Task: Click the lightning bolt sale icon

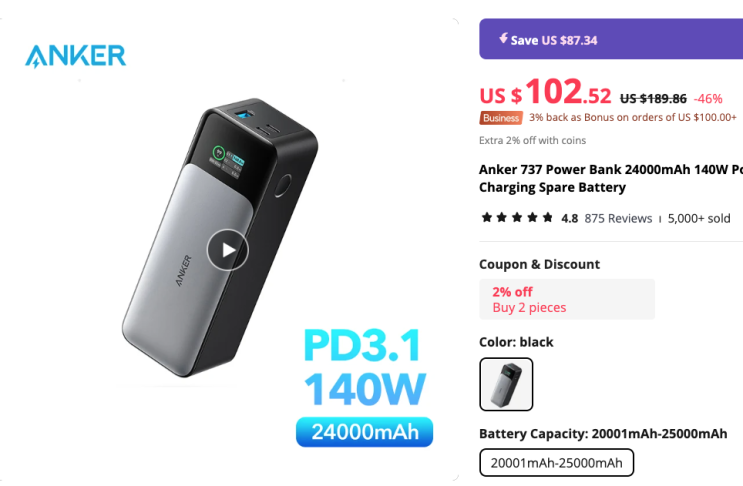Action: pos(503,38)
